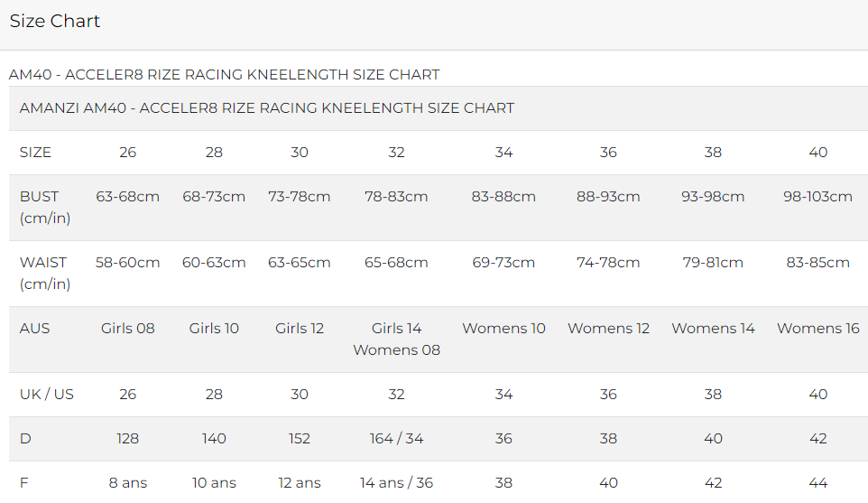Click size 26 in the SIZE row
This screenshot has width=868, height=503.
128,153
